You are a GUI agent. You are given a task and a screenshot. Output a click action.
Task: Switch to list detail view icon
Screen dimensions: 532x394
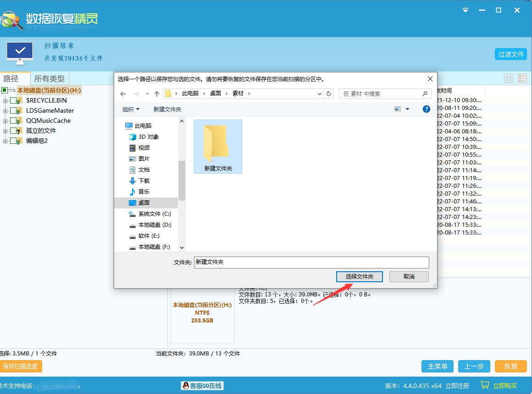(522, 78)
